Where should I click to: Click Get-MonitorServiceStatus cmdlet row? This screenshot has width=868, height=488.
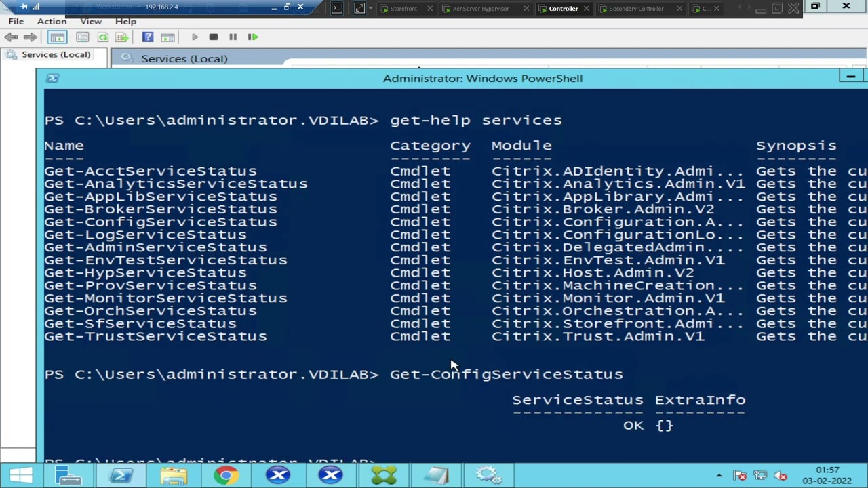pos(165,298)
